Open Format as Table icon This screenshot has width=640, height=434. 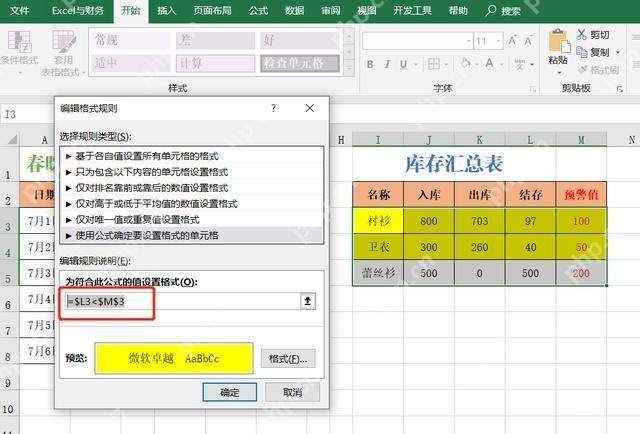[64, 42]
